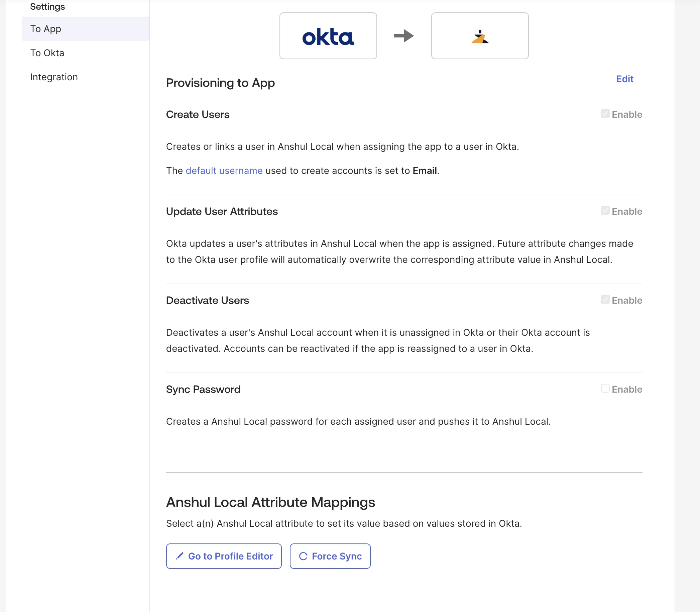This screenshot has width=700, height=612.
Task: Open the Integration settings tab
Action: tap(54, 77)
